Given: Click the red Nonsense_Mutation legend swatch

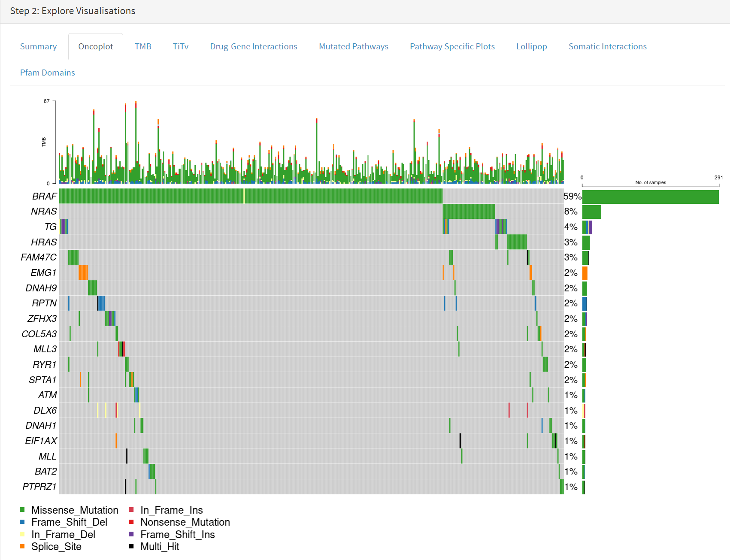Looking at the screenshot, I should (x=131, y=522).
